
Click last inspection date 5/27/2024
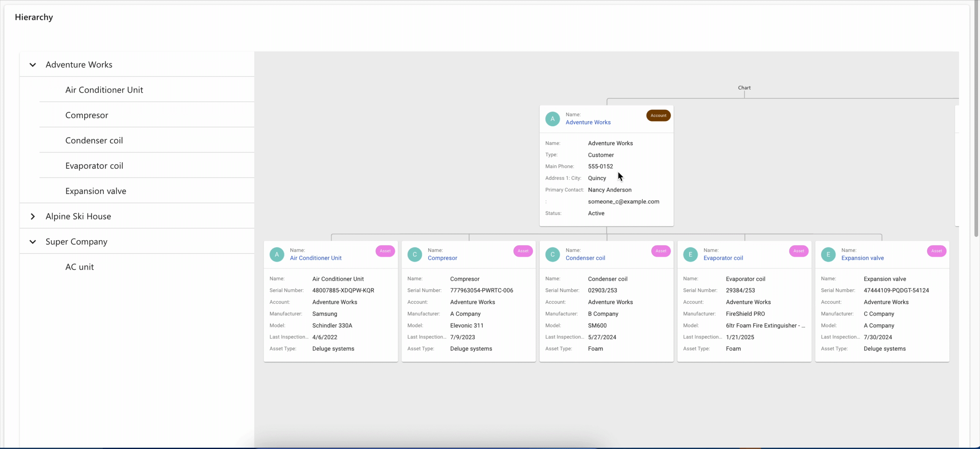pyautogui.click(x=602, y=337)
